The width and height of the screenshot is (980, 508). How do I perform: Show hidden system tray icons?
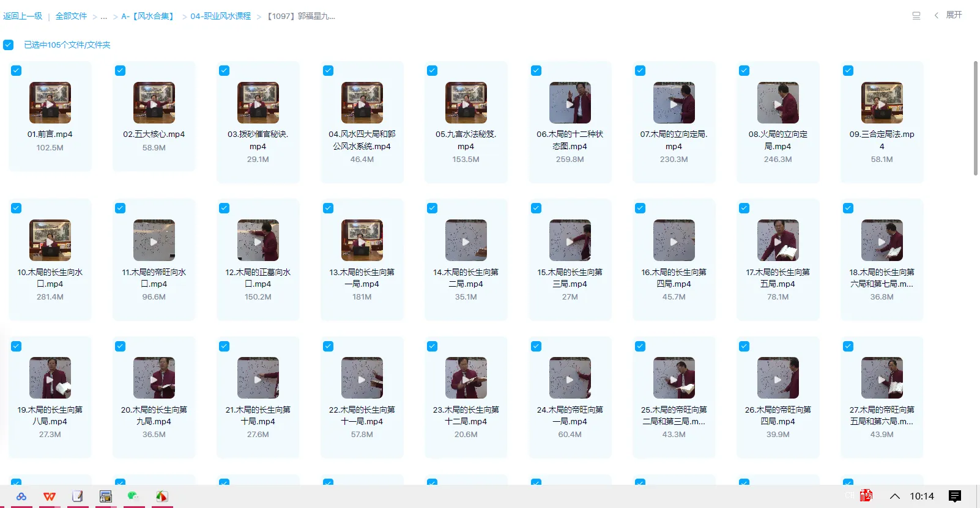(894, 496)
